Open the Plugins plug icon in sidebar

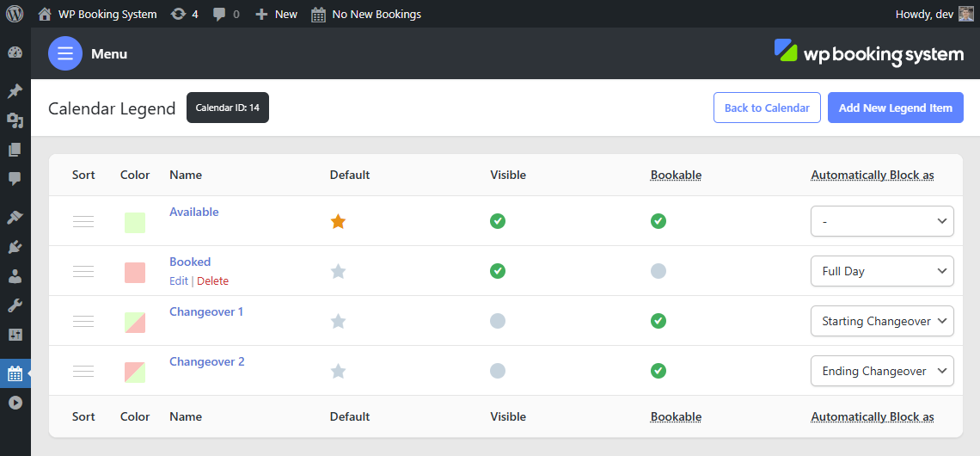click(x=15, y=248)
